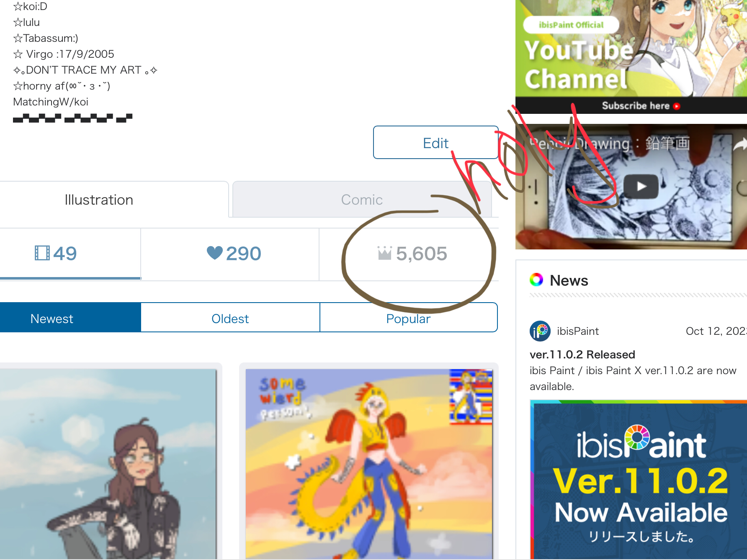Click the video share arrow icon
Viewport: 747px width, 560px height.
coord(740,144)
